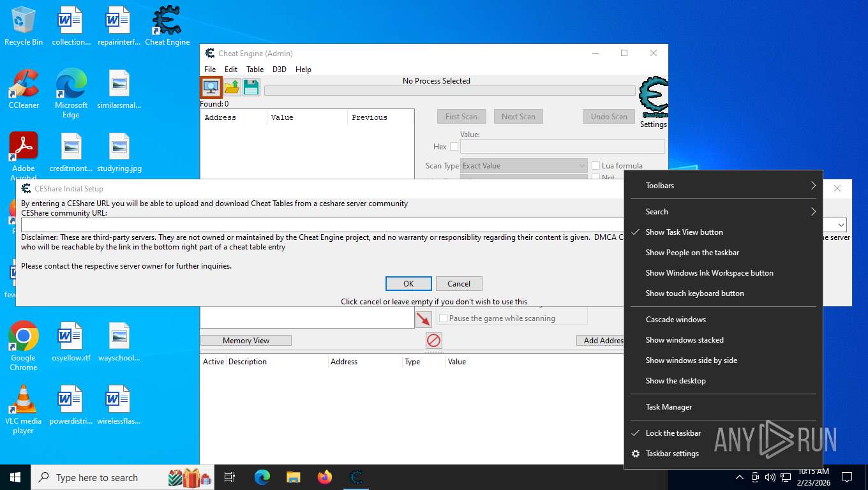Click the scan progress bar
This screenshot has height=490, width=868.
(450, 91)
